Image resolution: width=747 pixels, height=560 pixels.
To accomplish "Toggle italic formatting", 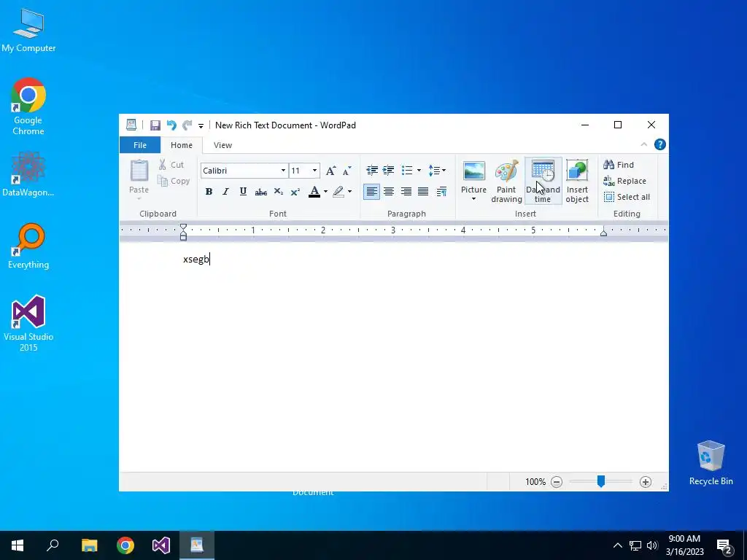I will (x=226, y=192).
